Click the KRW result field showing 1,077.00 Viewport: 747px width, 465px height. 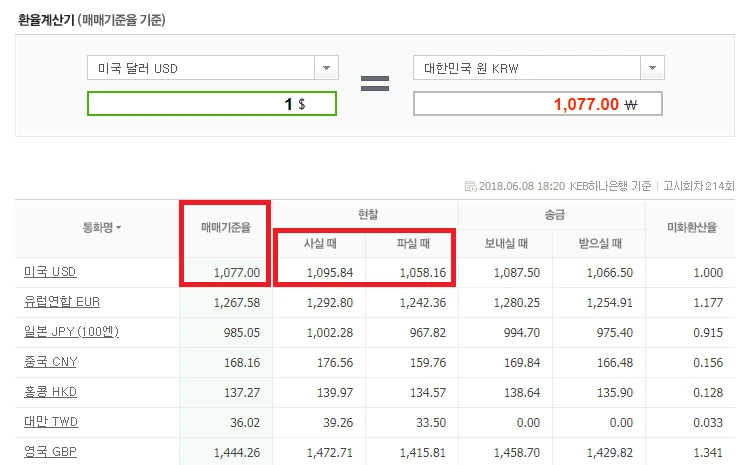point(538,104)
